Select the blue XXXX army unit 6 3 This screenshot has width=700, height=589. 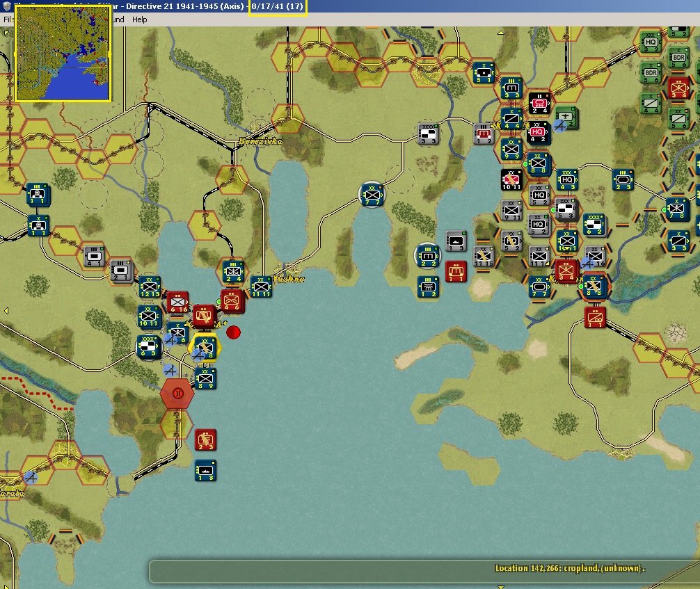click(148, 346)
